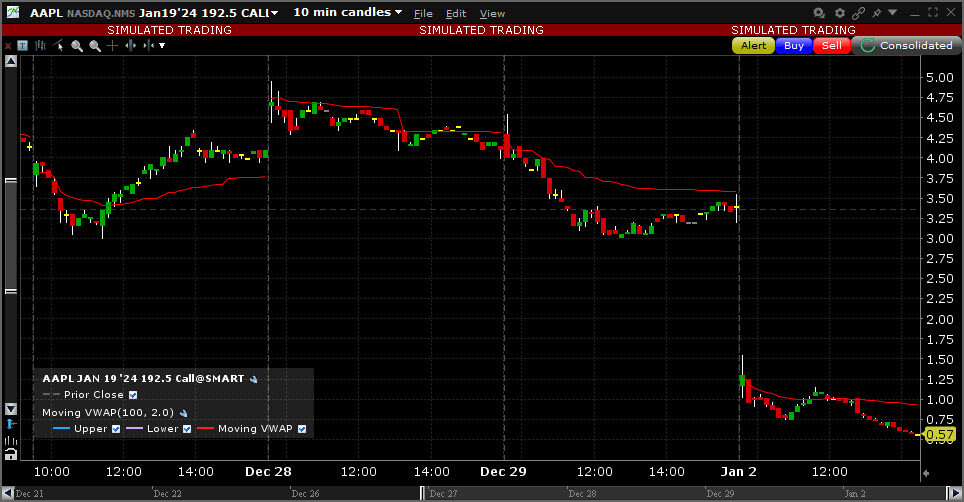
Task: Click the compress horizontal spacing icon
Action: [x=148, y=45]
